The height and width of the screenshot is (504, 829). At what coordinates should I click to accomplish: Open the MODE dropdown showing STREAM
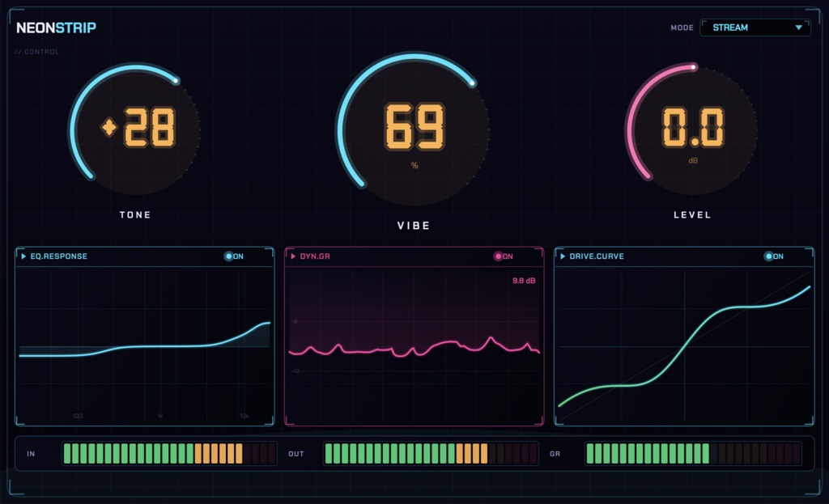(x=755, y=28)
